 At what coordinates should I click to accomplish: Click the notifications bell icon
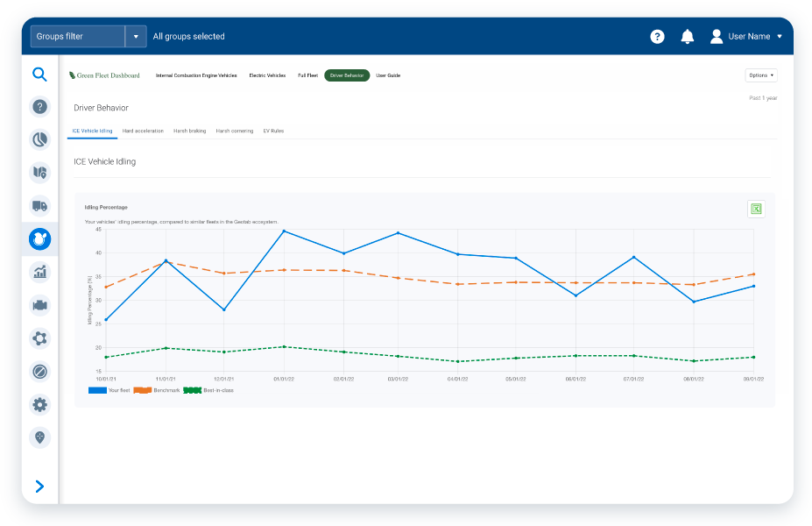tap(687, 37)
